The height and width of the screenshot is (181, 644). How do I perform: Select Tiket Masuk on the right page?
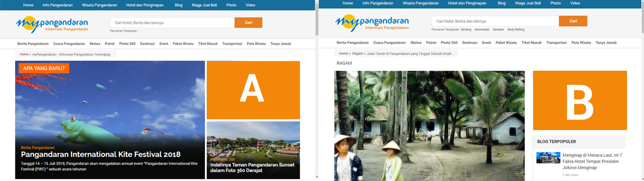[531, 42]
